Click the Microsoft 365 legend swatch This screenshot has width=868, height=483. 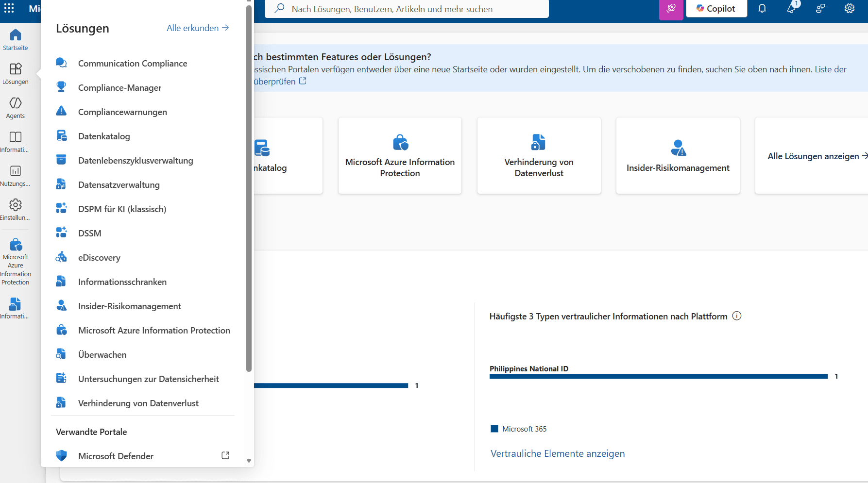494,429
